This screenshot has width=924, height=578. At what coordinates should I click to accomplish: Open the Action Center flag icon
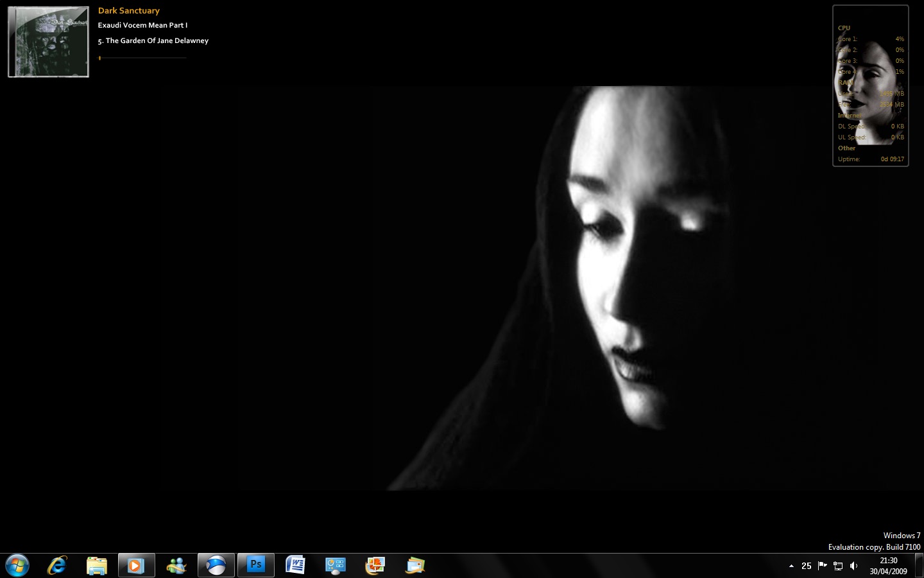822,566
